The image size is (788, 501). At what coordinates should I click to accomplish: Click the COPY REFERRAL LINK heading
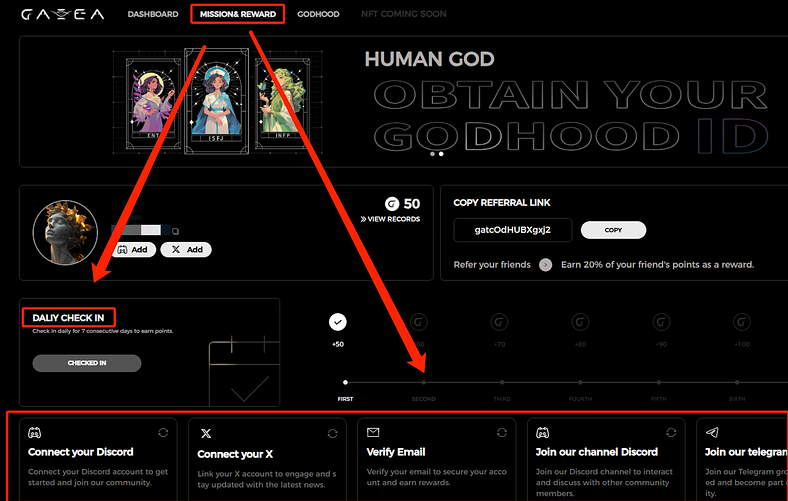[x=502, y=203]
